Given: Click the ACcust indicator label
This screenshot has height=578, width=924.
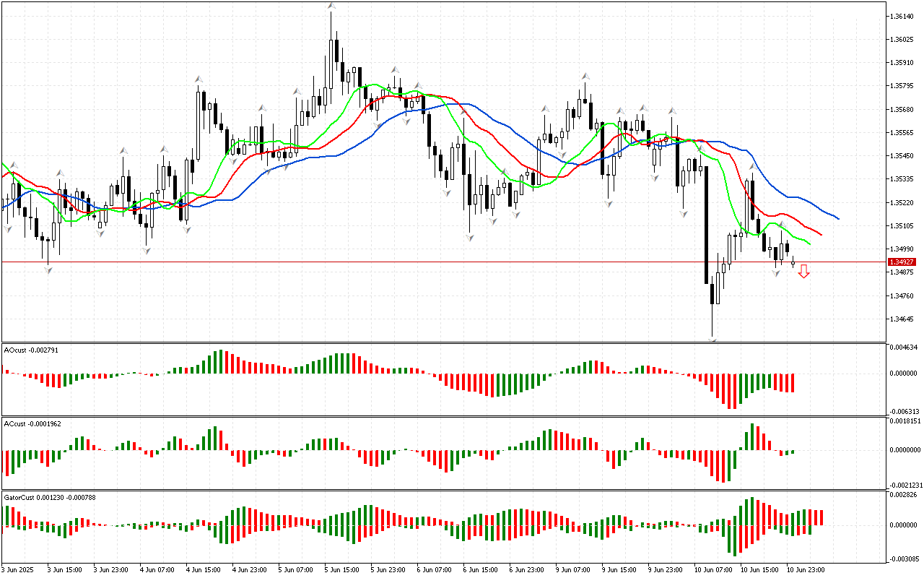Looking at the screenshot, I should pos(32,423).
